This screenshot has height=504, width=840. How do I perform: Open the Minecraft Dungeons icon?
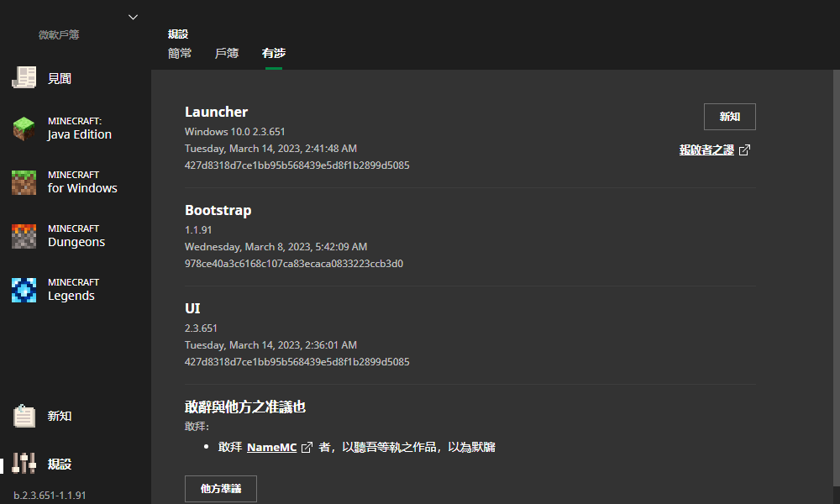pyautogui.click(x=24, y=236)
